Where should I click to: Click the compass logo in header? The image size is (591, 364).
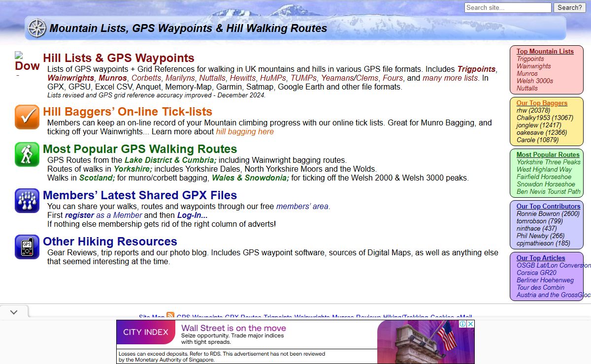pos(37,28)
